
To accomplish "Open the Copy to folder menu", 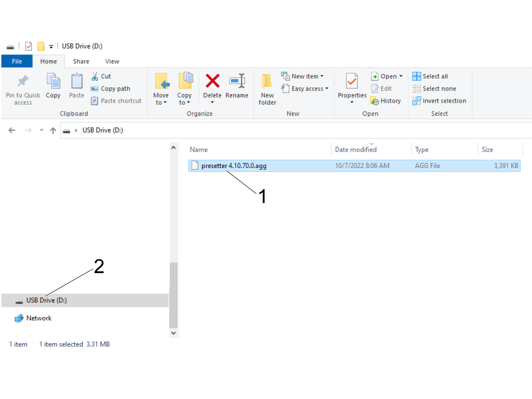I will (184, 89).
